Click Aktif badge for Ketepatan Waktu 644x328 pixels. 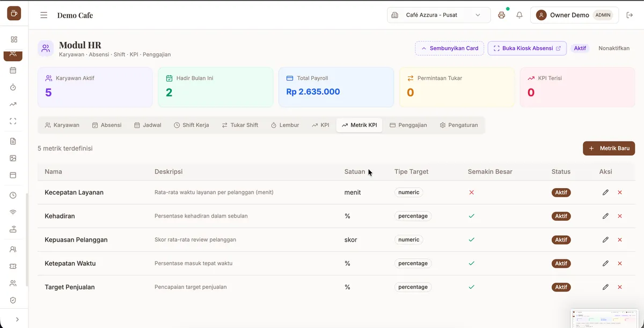[x=561, y=263]
